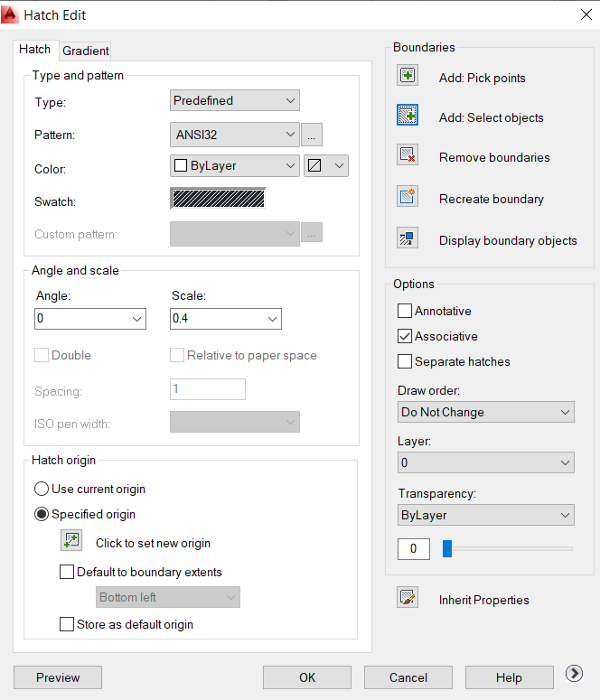The height and width of the screenshot is (700, 600).
Task: Select the Use current origin radio button
Action: pos(42,489)
